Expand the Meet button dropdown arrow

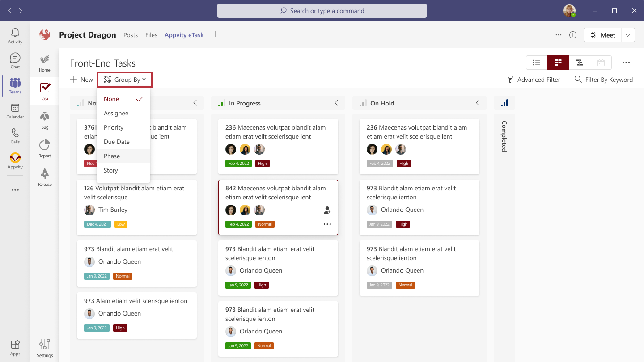pos(627,34)
